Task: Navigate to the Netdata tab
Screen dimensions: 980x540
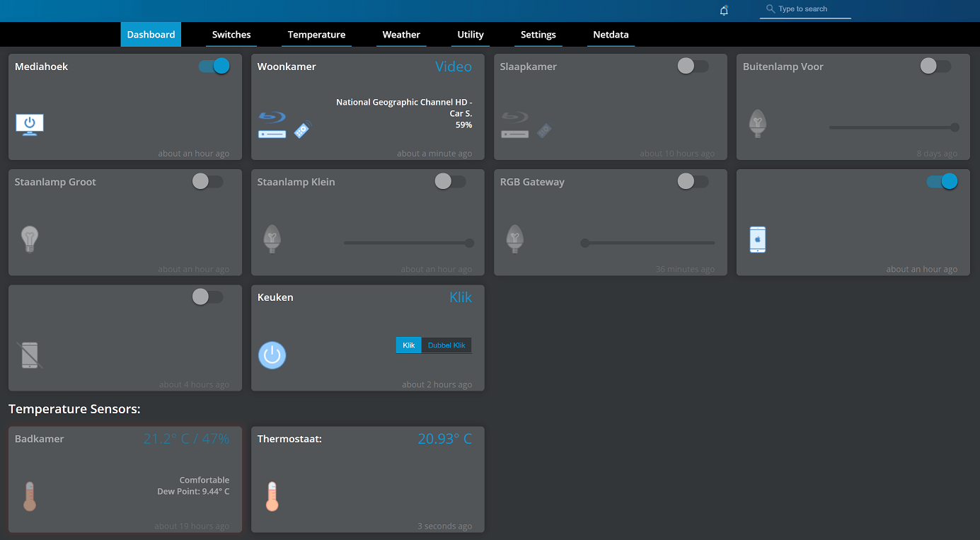Action: click(611, 35)
